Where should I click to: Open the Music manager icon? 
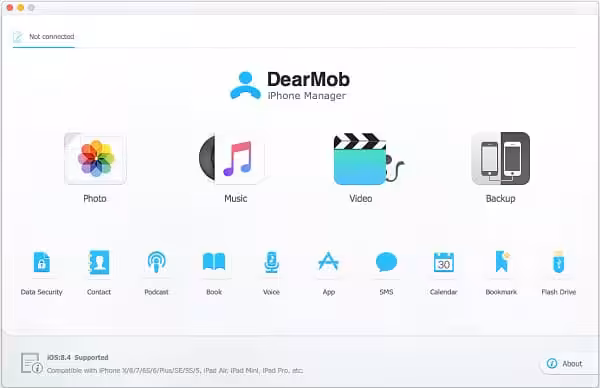click(x=233, y=158)
